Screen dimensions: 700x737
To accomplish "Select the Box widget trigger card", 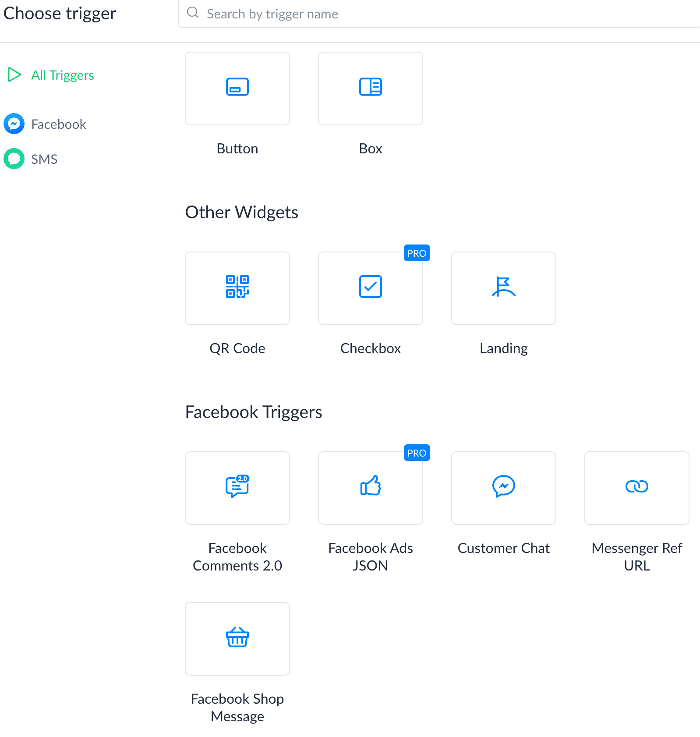I will point(371,89).
